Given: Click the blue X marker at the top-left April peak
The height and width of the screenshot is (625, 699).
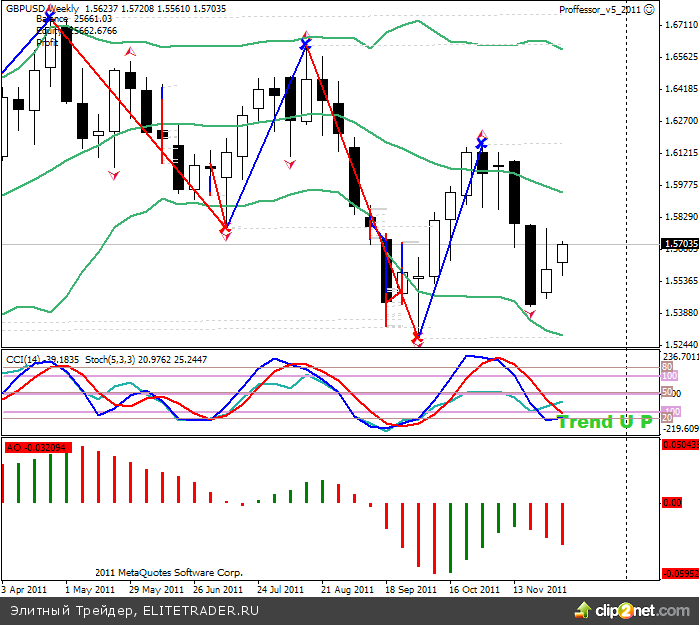Looking at the screenshot, I should pos(49,18).
